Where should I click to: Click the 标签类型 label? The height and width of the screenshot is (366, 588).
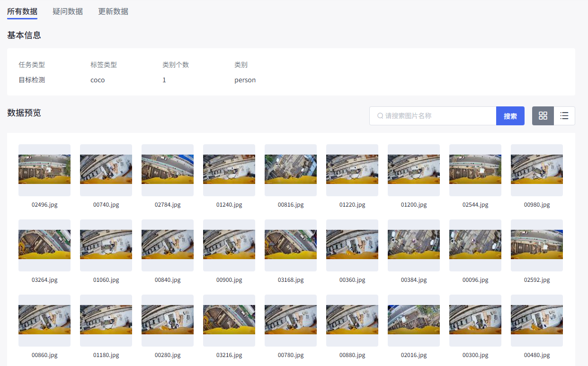(104, 65)
